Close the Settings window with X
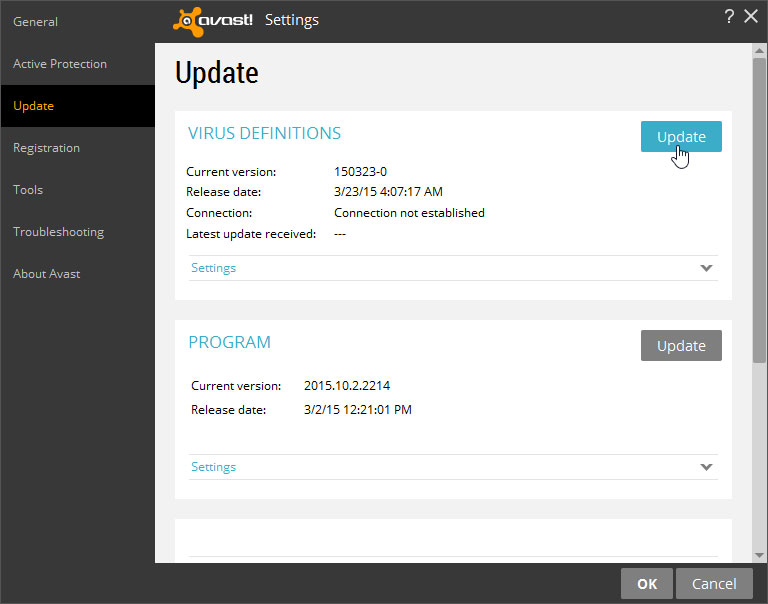 click(x=751, y=16)
